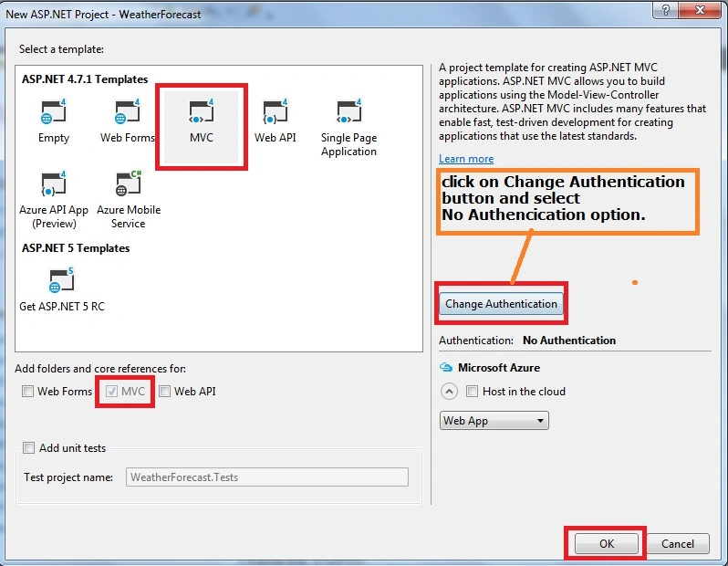Viewport: 728px width, 566px height.
Task: Pick the Web API template icon
Action: [276, 111]
